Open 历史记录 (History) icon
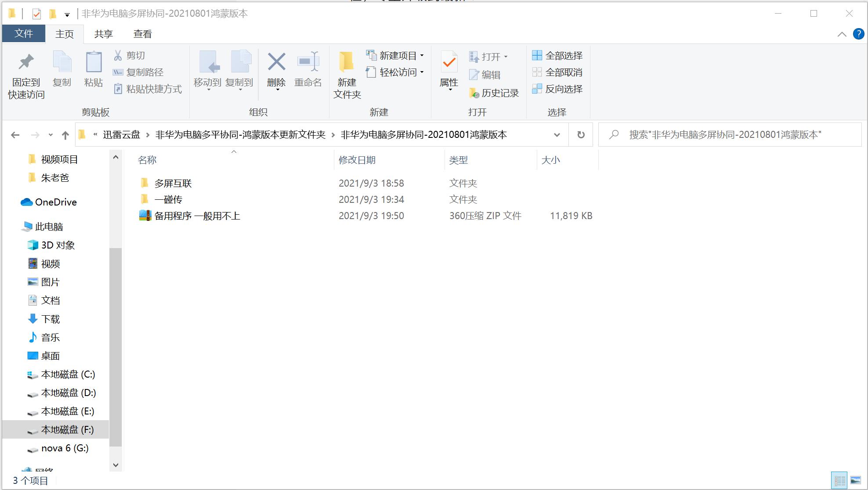The height and width of the screenshot is (490, 868). point(494,93)
